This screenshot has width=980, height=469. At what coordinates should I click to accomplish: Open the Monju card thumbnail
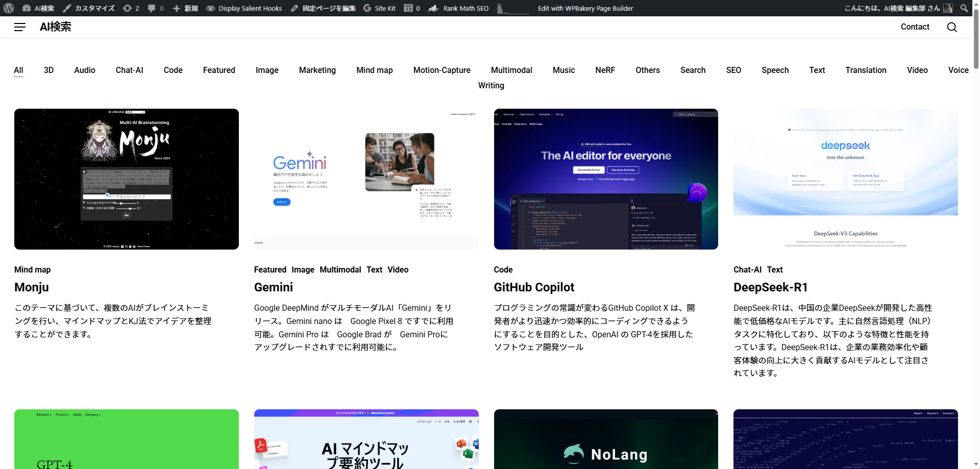click(127, 179)
